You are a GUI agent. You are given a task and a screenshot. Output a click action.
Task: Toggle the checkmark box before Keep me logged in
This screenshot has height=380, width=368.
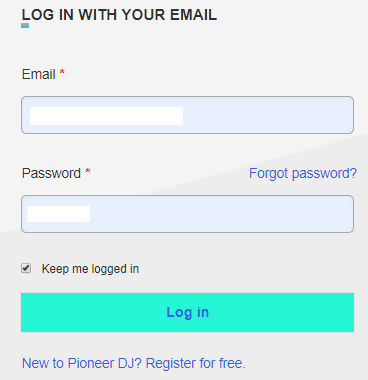click(x=26, y=268)
